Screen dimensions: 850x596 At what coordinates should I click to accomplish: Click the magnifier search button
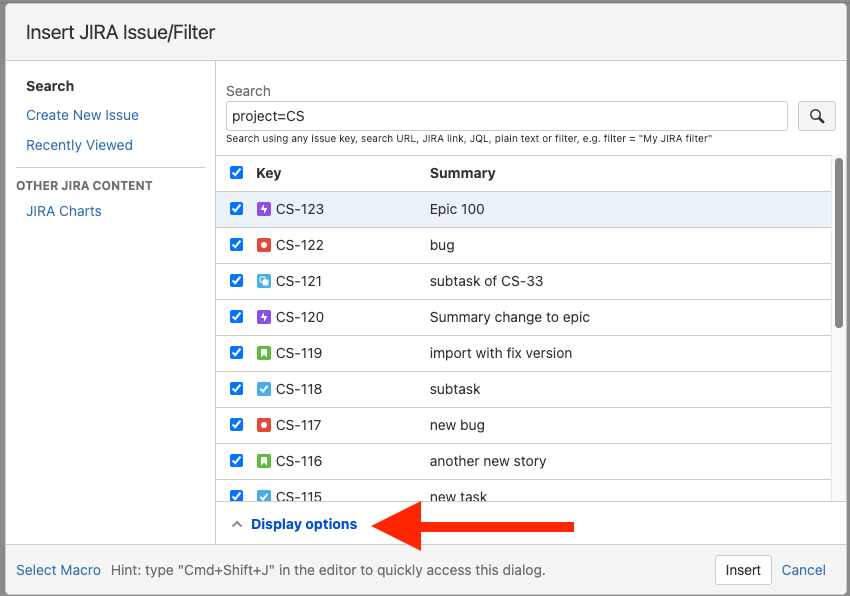pos(817,116)
